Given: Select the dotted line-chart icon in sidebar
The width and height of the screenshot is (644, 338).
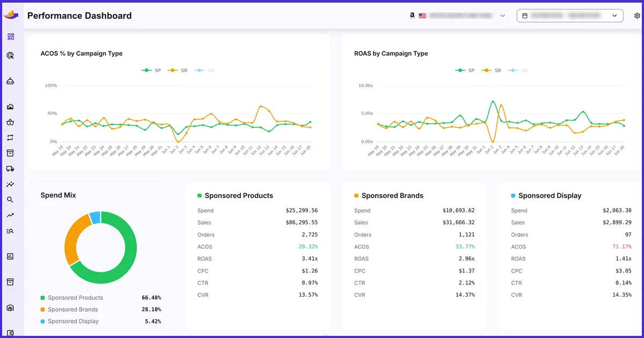Looking at the screenshot, I should point(10,184).
